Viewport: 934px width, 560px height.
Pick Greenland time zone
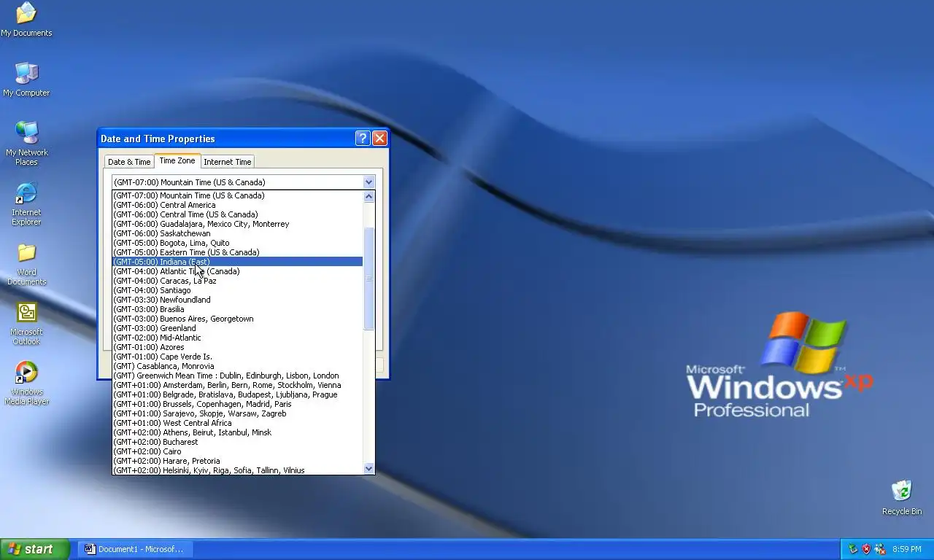pyautogui.click(x=237, y=328)
